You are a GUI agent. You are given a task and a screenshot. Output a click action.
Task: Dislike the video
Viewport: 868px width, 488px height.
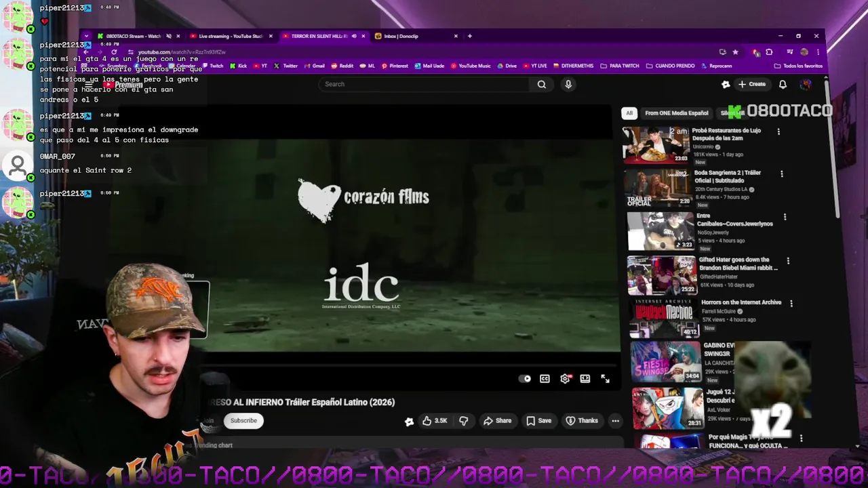(464, 421)
